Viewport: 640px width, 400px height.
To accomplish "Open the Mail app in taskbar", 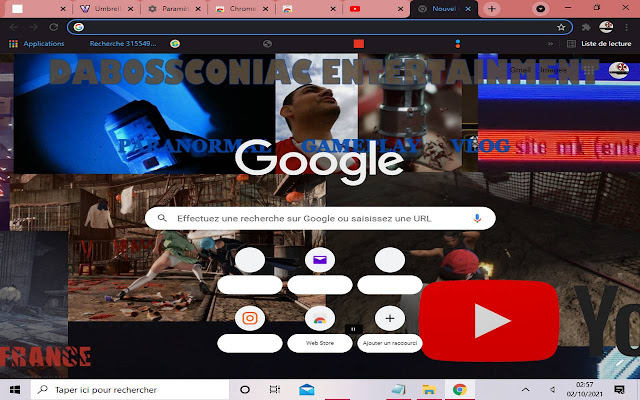I will (307, 390).
